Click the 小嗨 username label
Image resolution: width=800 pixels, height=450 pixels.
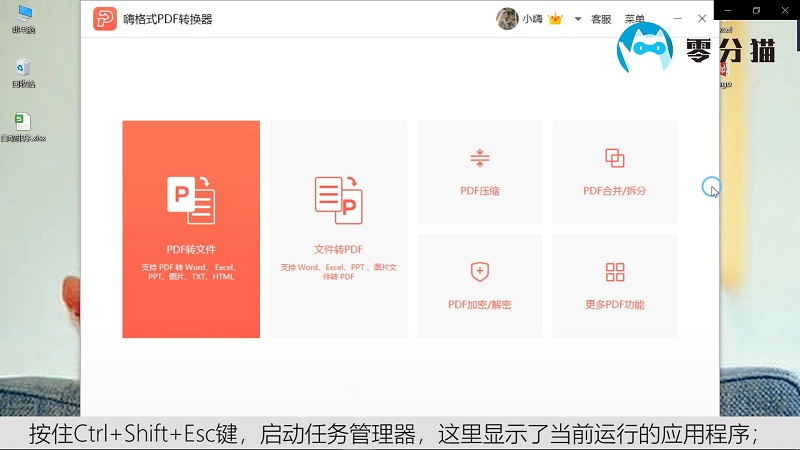click(x=532, y=19)
